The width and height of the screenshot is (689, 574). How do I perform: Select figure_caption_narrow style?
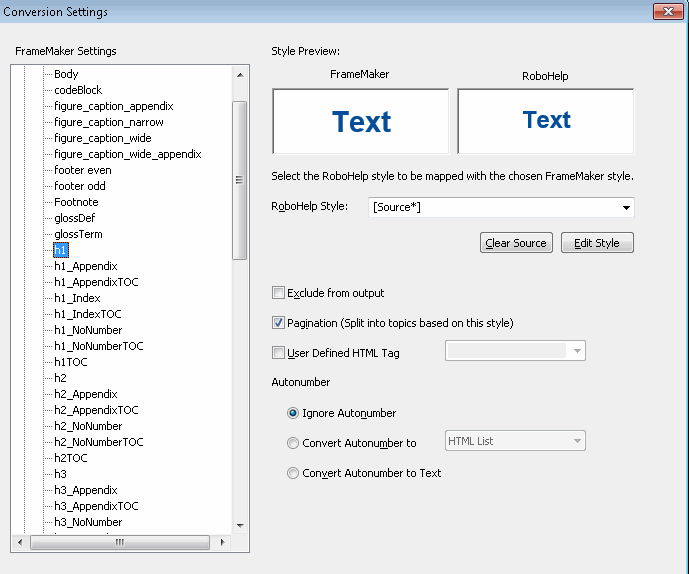click(109, 122)
